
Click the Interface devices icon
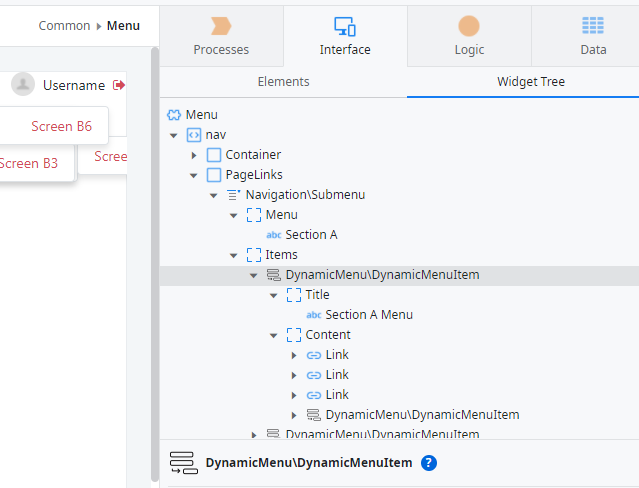(345, 26)
